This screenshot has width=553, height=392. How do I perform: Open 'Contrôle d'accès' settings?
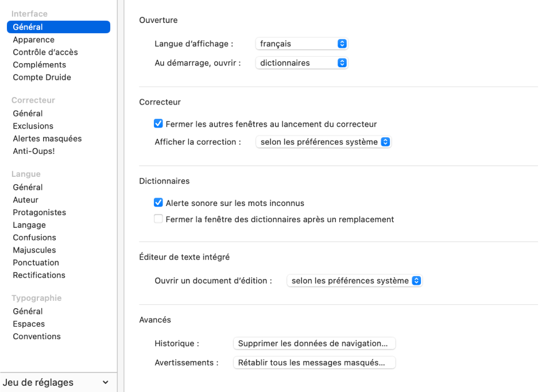(45, 52)
